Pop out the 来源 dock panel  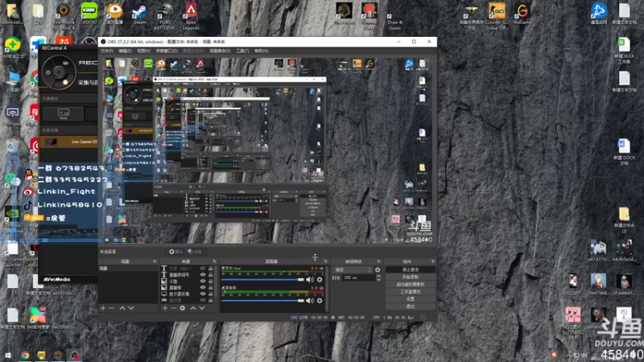pos(214,261)
